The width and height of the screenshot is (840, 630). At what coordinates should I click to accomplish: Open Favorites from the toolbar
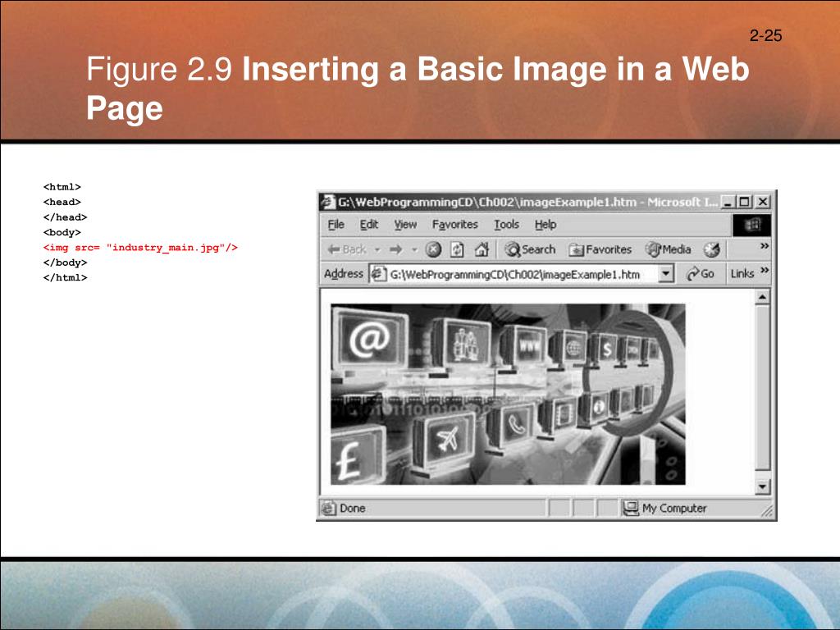[x=600, y=249]
